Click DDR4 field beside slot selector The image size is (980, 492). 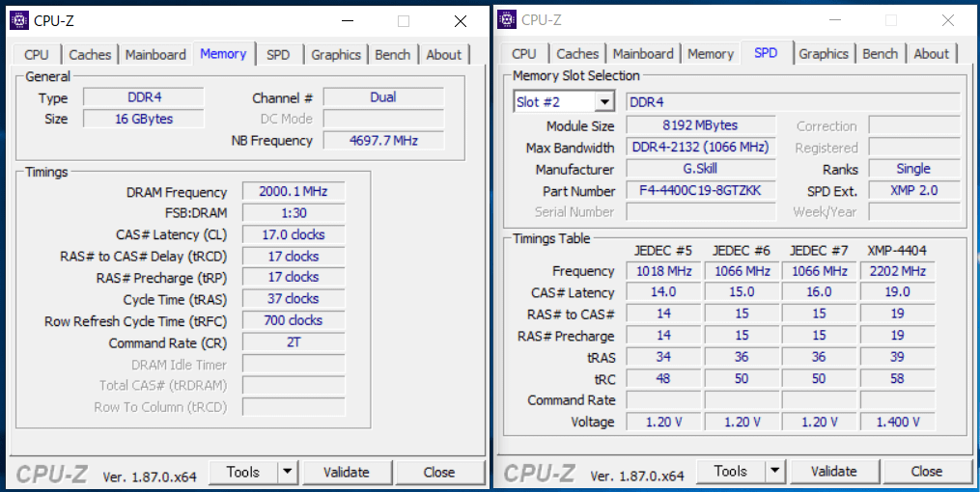click(793, 101)
